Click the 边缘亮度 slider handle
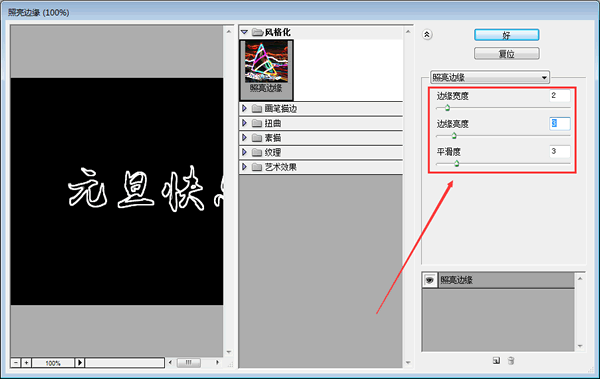Screen dimensions: 600x379 point(454,136)
